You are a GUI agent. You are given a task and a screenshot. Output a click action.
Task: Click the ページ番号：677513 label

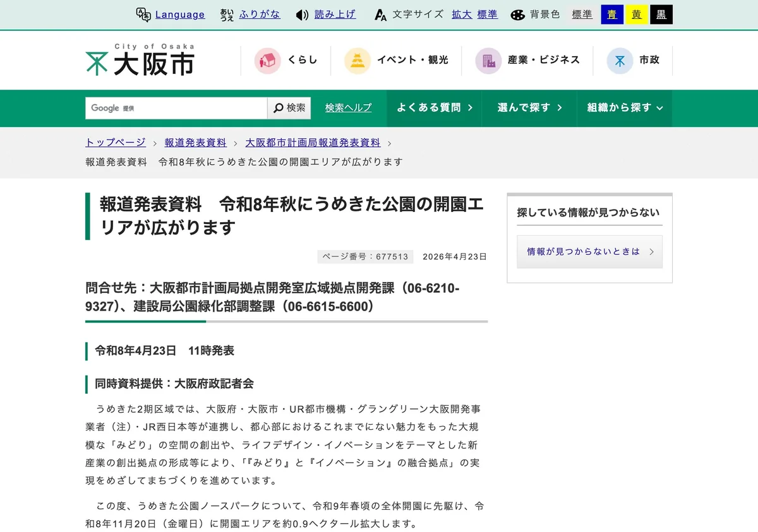[366, 257]
